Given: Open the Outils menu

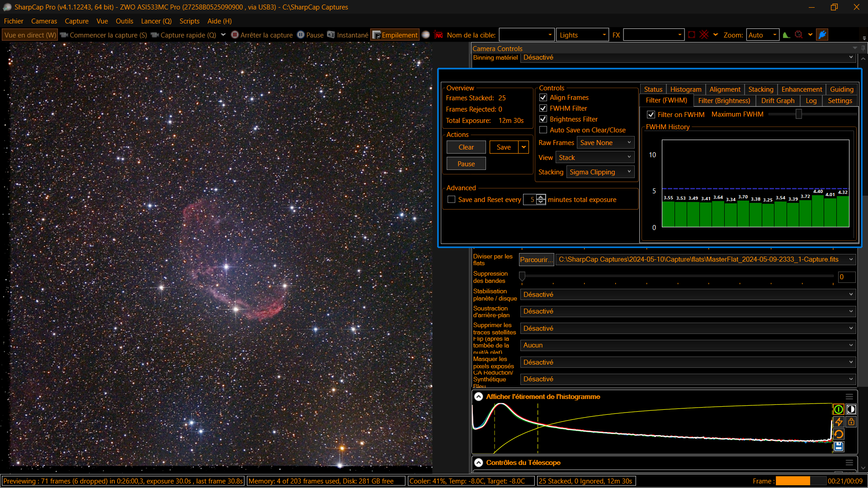Looking at the screenshot, I should (x=124, y=21).
